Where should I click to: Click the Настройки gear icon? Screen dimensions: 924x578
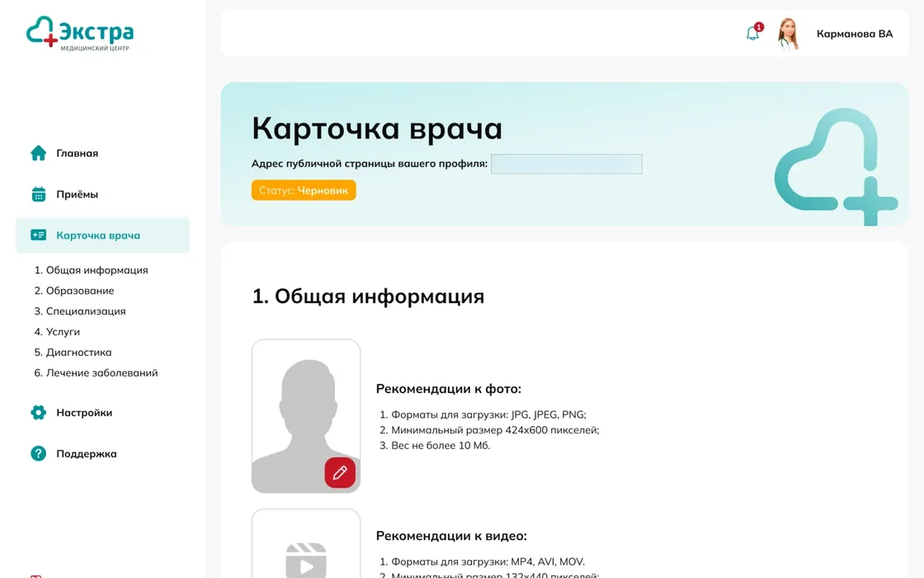click(38, 412)
